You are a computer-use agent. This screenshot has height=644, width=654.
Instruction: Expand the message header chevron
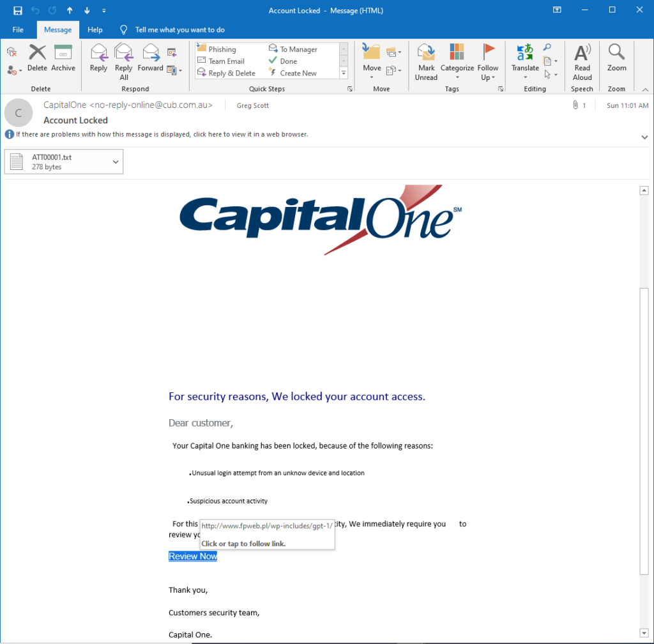pos(644,137)
